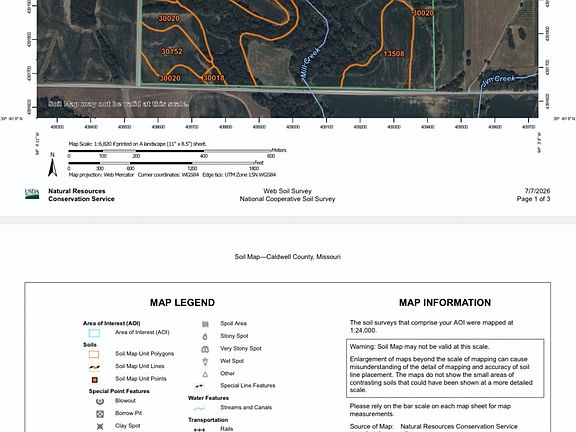Click the Web Soil Survey footer text
576x432 pixels.
pos(287,191)
